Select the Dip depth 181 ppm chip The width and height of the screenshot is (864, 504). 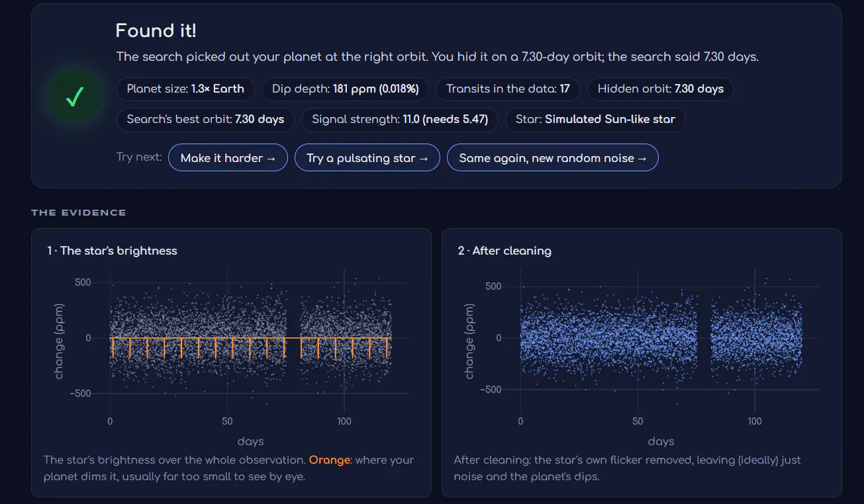[345, 89]
